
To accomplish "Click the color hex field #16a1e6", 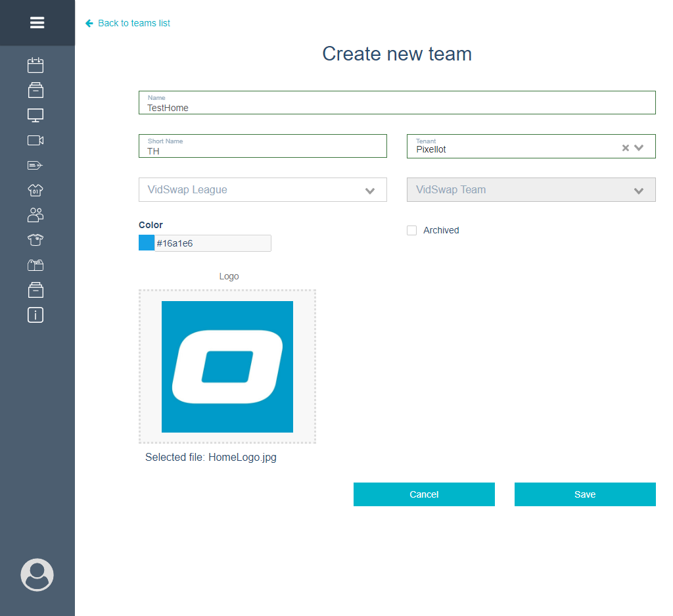I will point(212,243).
